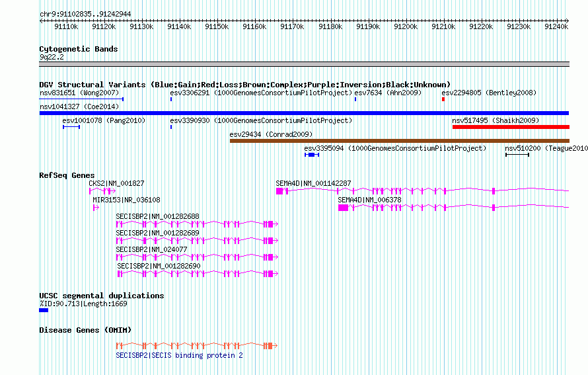Click the 91110k ruler tick label
The image size is (588, 375).
(x=66, y=26)
